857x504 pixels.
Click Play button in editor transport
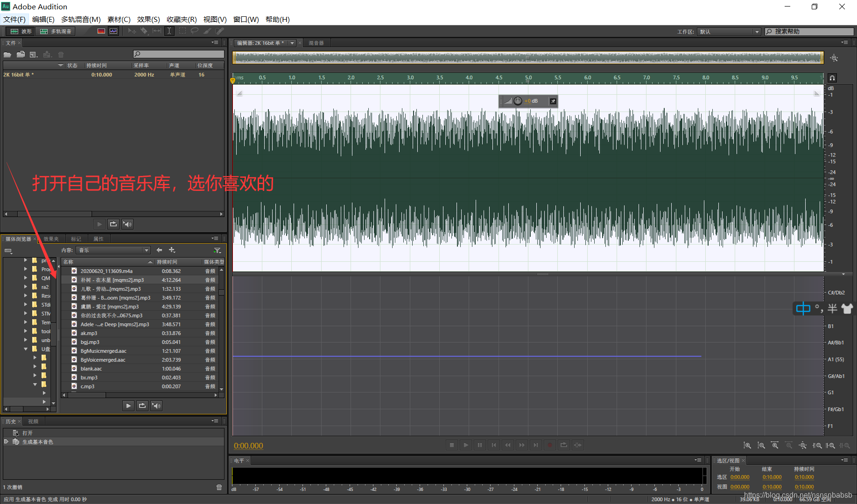465,445
